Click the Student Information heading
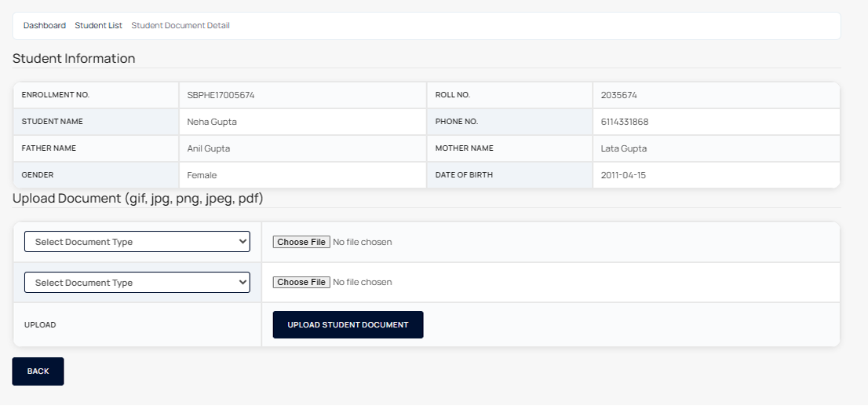The height and width of the screenshot is (406, 868). coord(74,58)
